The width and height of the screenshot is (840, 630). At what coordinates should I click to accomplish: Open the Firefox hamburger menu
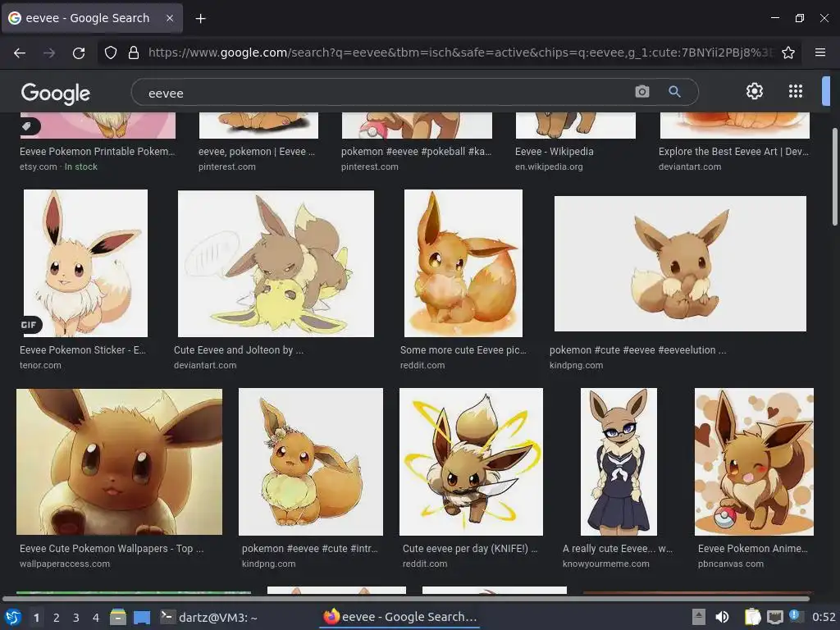[x=820, y=52]
